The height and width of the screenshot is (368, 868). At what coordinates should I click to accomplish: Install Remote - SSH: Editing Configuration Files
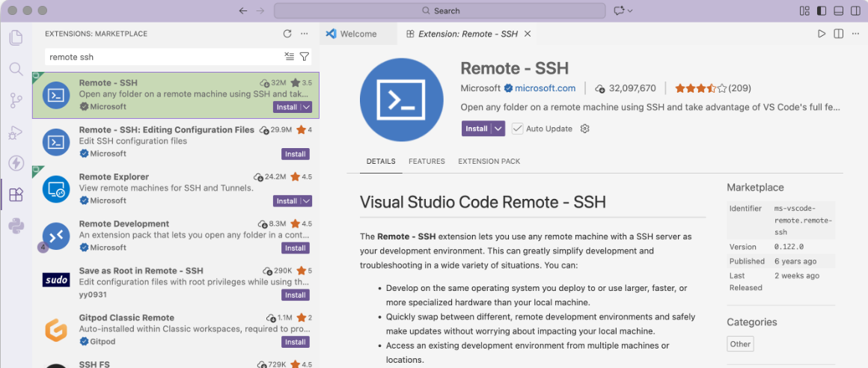tap(295, 154)
